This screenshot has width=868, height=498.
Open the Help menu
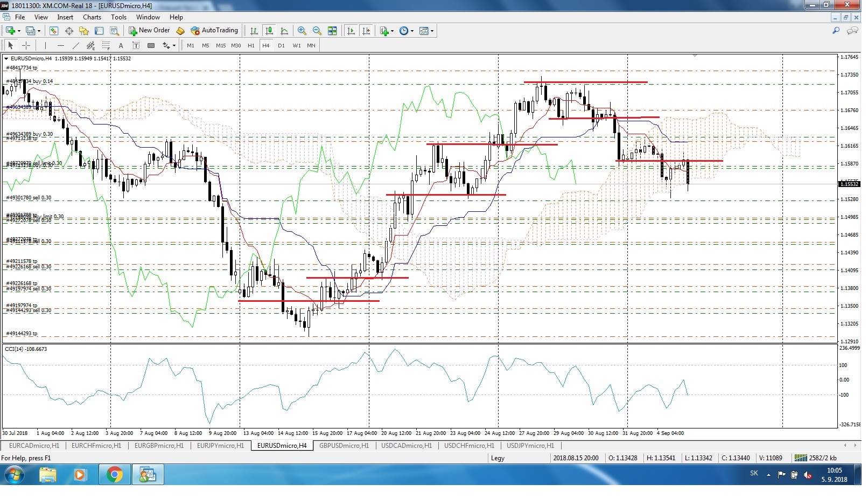coord(176,17)
